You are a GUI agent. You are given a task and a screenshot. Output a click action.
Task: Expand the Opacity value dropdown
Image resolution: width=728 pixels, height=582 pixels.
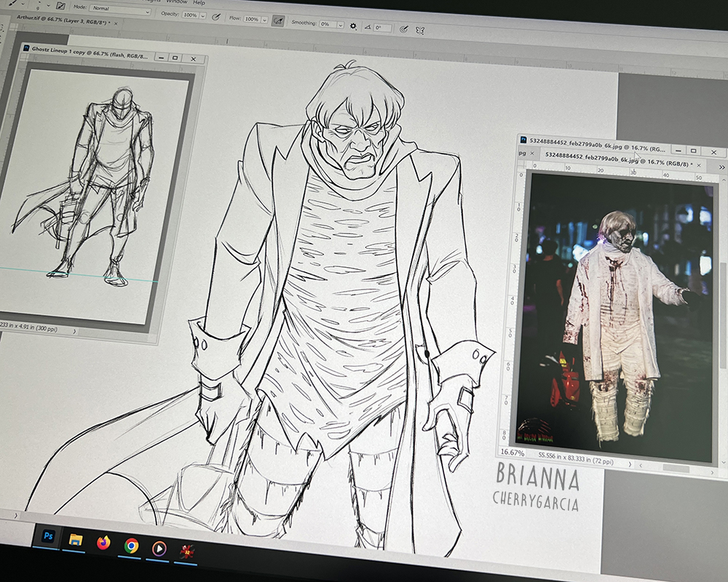(x=203, y=15)
